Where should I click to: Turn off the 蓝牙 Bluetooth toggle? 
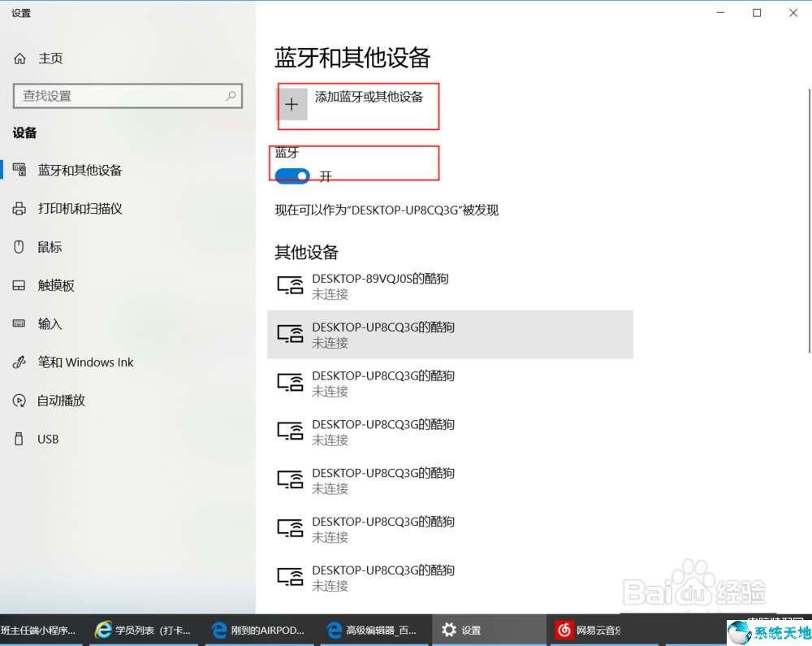292,176
